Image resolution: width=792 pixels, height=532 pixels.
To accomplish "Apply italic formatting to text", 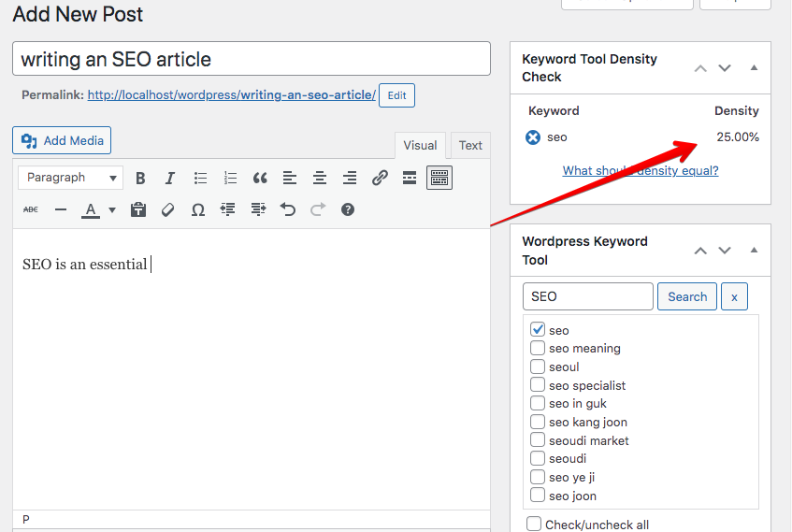I will tap(170, 178).
